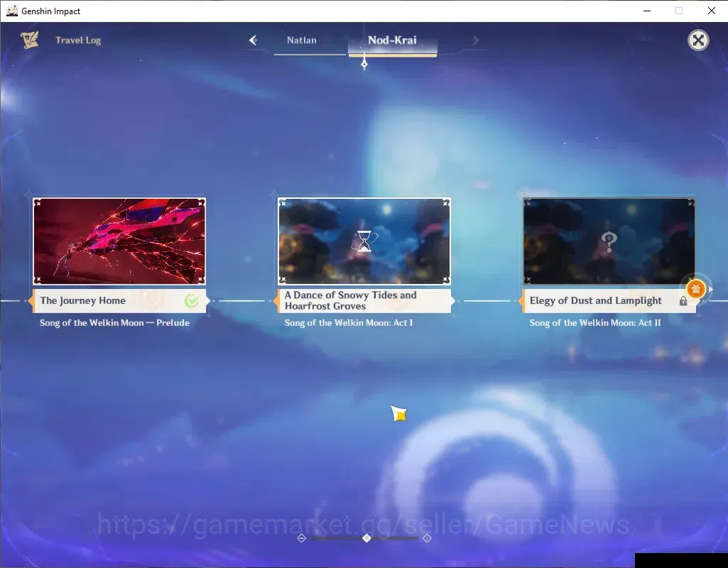The image size is (728, 568).
Task: Click the right end diamond of bottom slider
Action: pyautogui.click(x=427, y=538)
